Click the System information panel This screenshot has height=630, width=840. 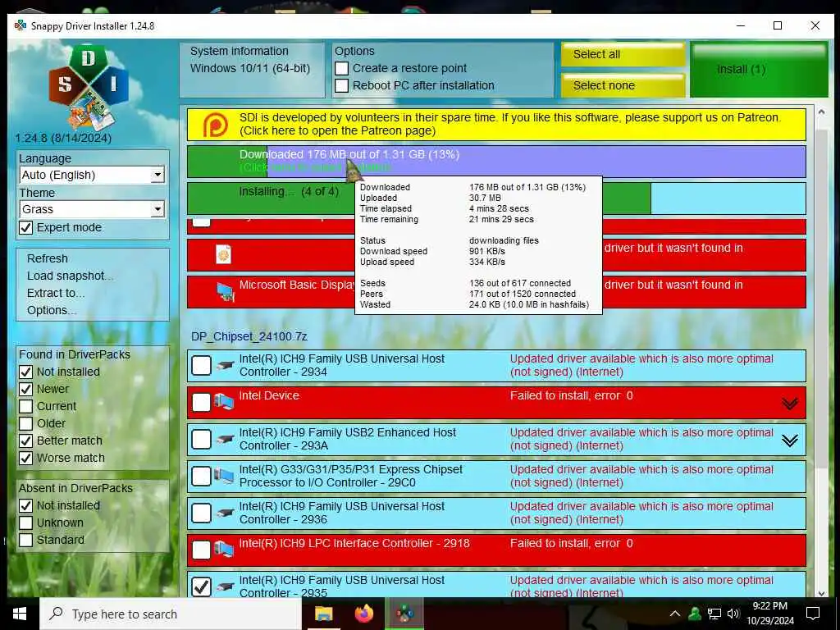tap(252, 70)
